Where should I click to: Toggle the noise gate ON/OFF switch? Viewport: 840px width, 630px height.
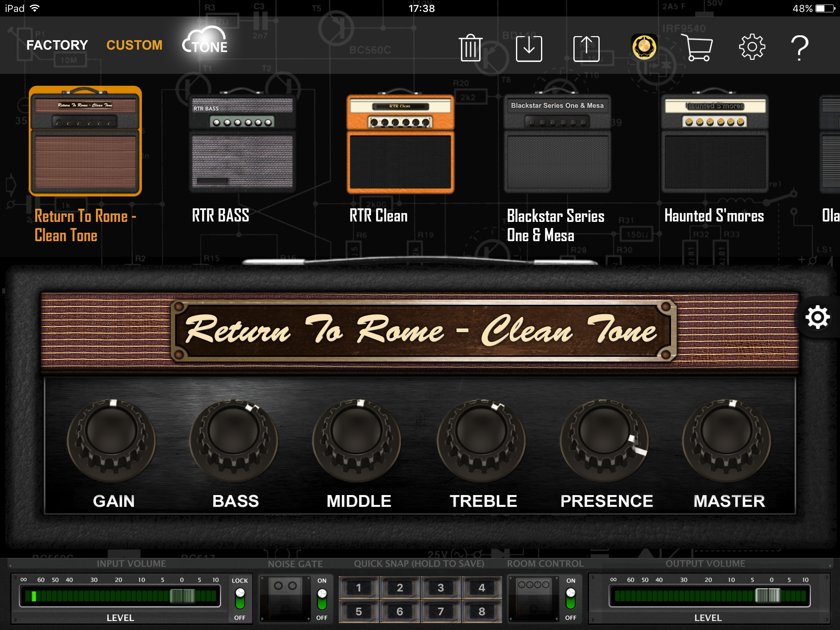[x=322, y=599]
